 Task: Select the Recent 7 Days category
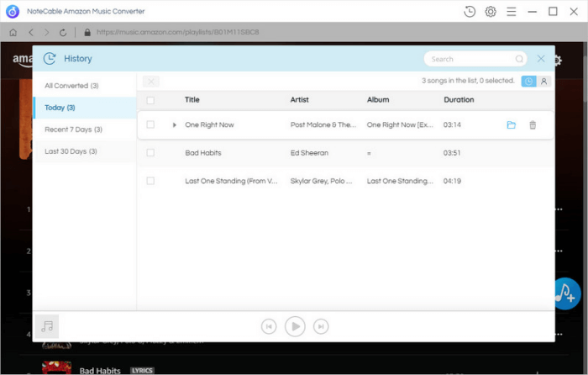tap(85, 129)
